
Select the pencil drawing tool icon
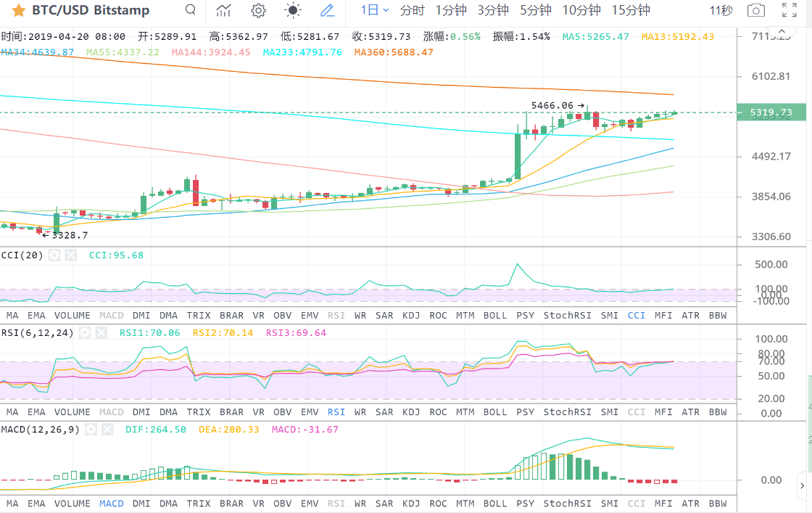pyautogui.click(x=328, y=10)
